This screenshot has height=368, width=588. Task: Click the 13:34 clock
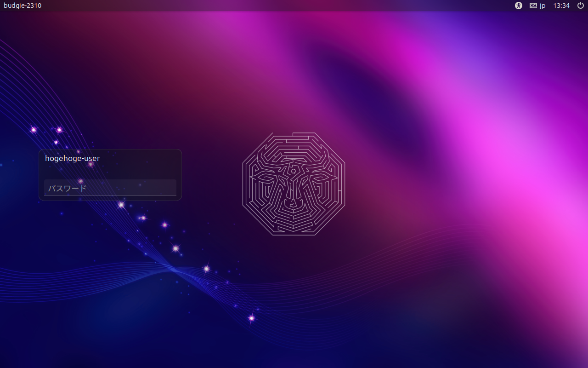[561, 6]
